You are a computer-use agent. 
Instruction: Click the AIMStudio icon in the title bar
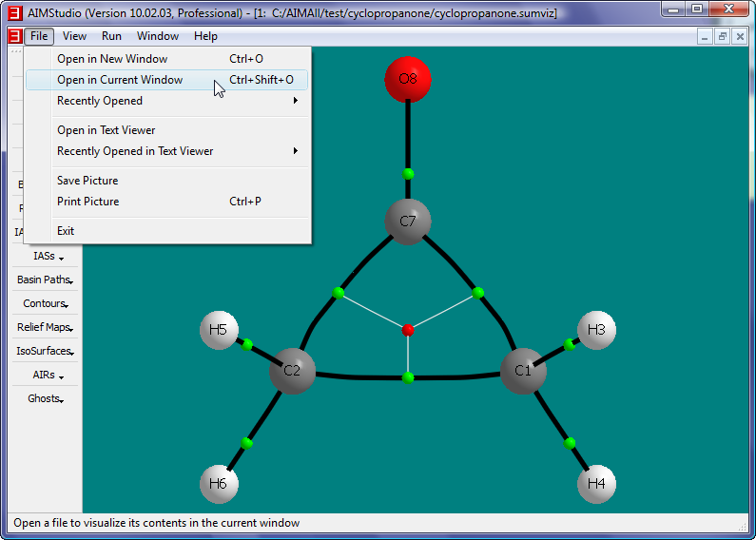click(14, 12)
